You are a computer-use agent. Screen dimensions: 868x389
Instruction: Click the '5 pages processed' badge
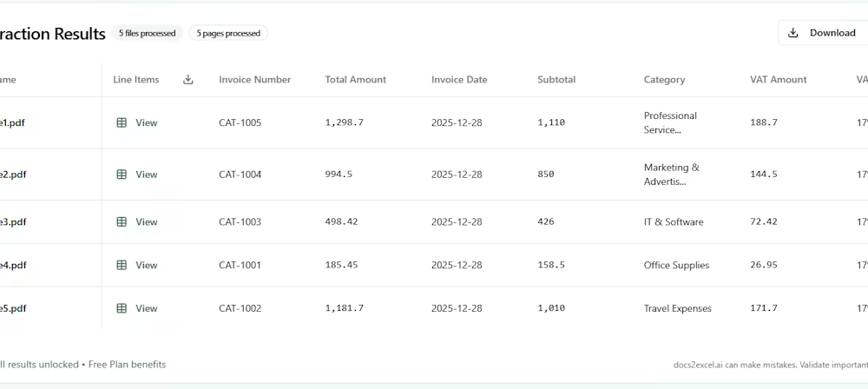point(228,34)
